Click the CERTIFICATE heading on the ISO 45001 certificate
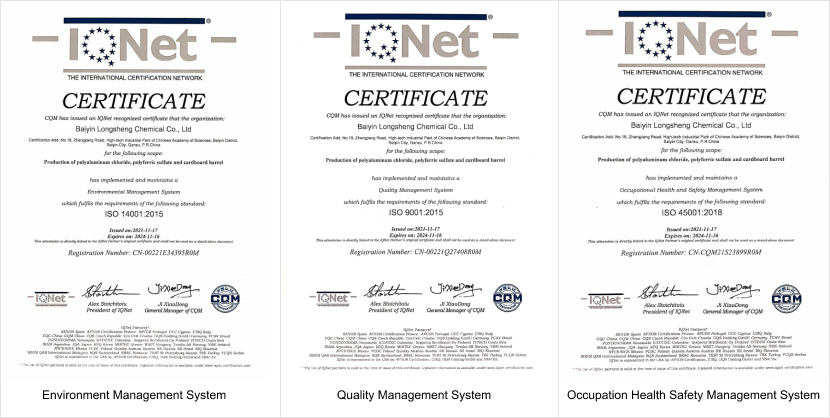 (692, 96)
